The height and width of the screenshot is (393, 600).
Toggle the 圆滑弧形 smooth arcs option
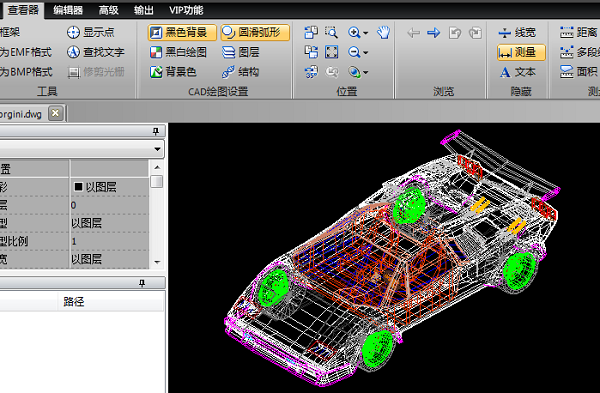click(x=255, y=33)
